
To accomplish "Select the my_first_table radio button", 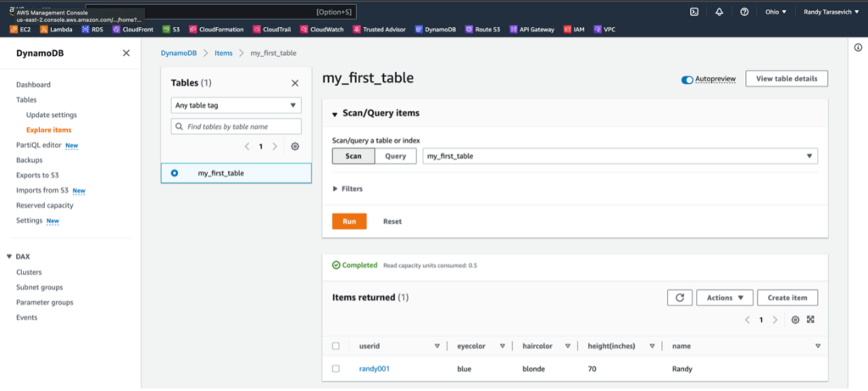I will coord(175,173).
